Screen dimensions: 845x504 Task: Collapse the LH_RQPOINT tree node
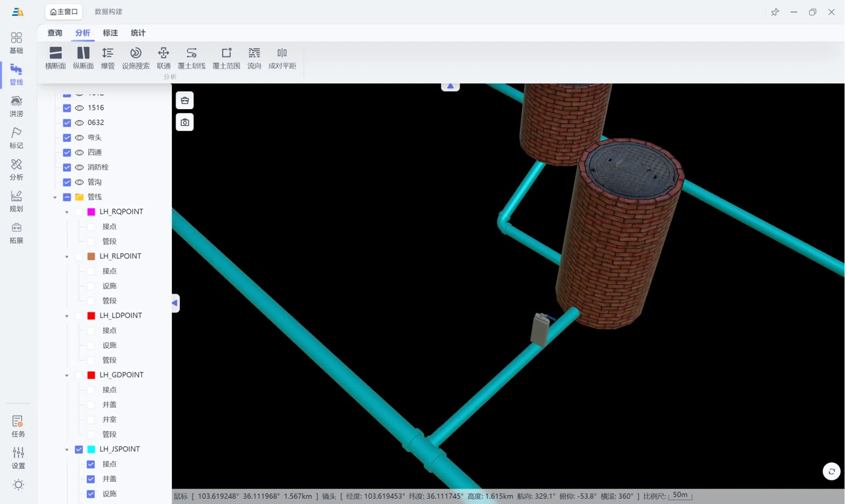tap(67, 212)
